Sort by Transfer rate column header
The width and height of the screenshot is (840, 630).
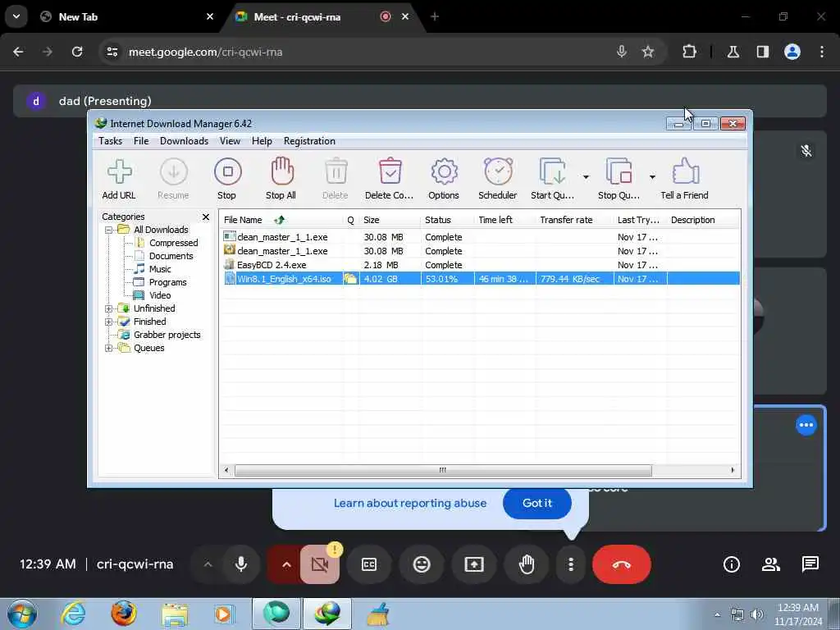(575, 220)
